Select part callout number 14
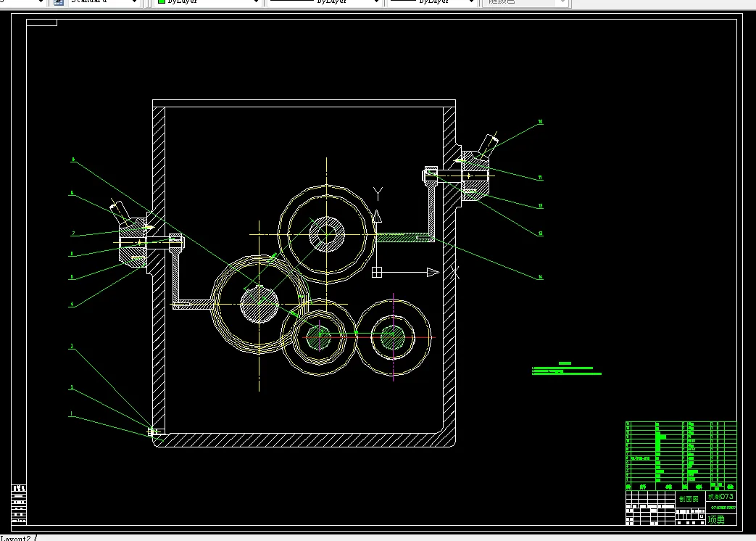 [541, 277]
